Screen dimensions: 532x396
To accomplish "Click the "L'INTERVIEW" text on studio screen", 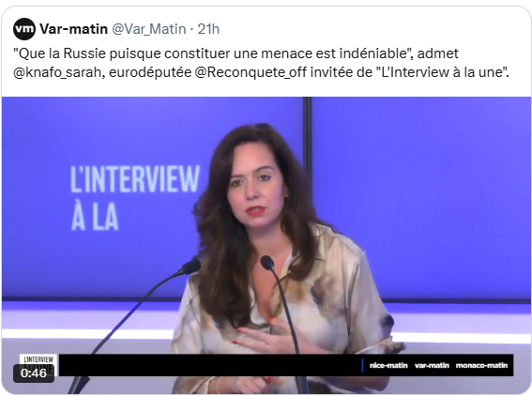I will (135, 179).
